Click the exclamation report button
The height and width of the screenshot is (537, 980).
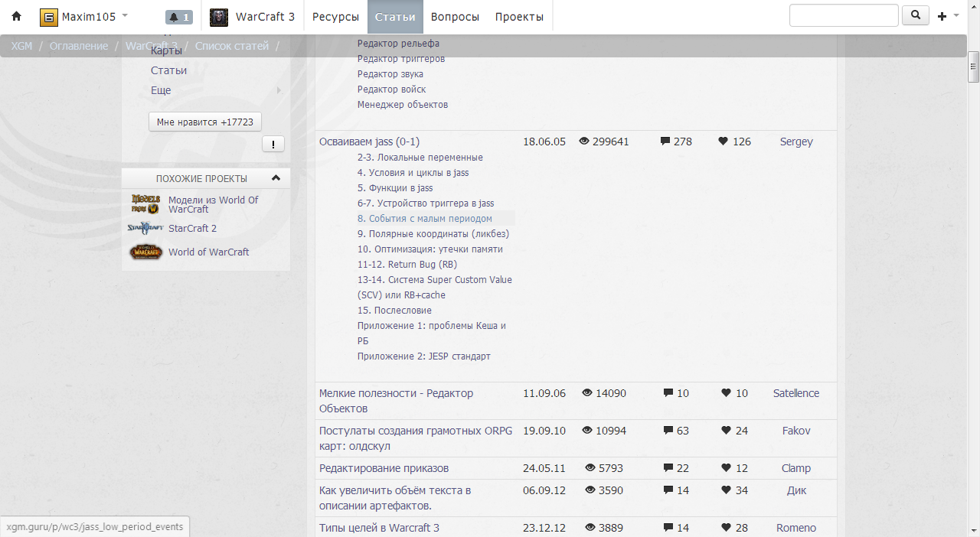(273, 144)
